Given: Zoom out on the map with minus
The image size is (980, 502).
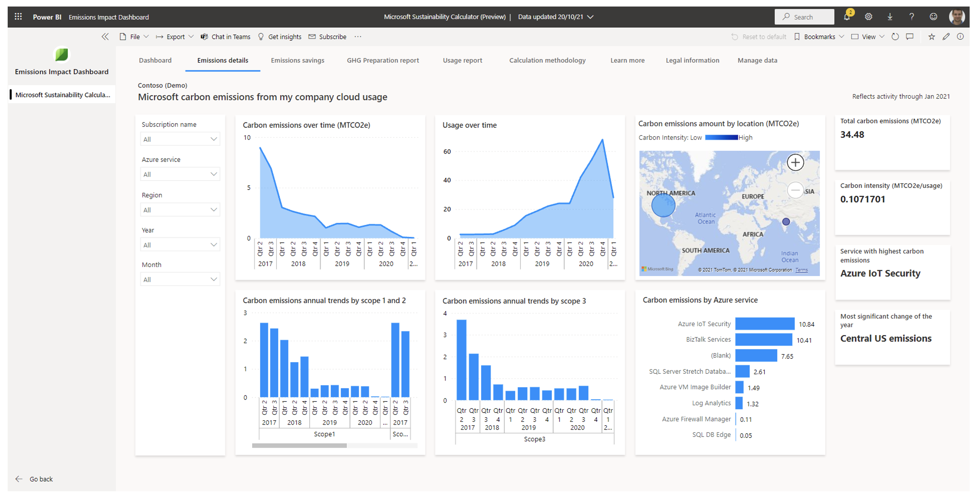Looking at the screenshot, I should point(795,190).
